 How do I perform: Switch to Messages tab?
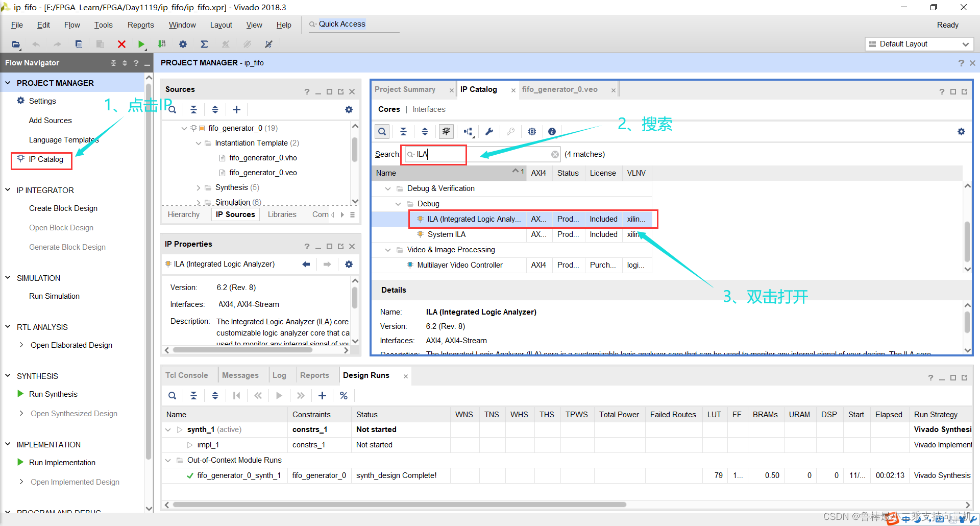point(240,375)
